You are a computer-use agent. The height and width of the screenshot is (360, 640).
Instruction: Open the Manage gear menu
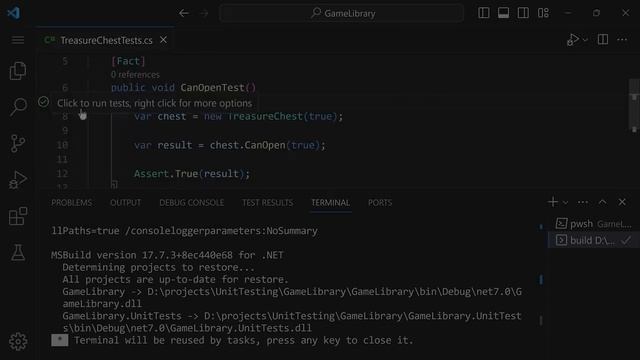pos(18,342)
